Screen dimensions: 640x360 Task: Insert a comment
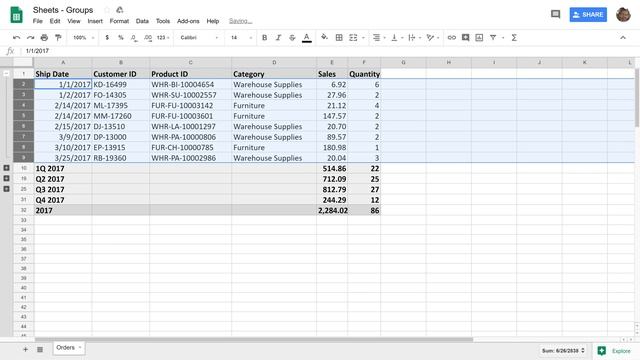point(465,38)
